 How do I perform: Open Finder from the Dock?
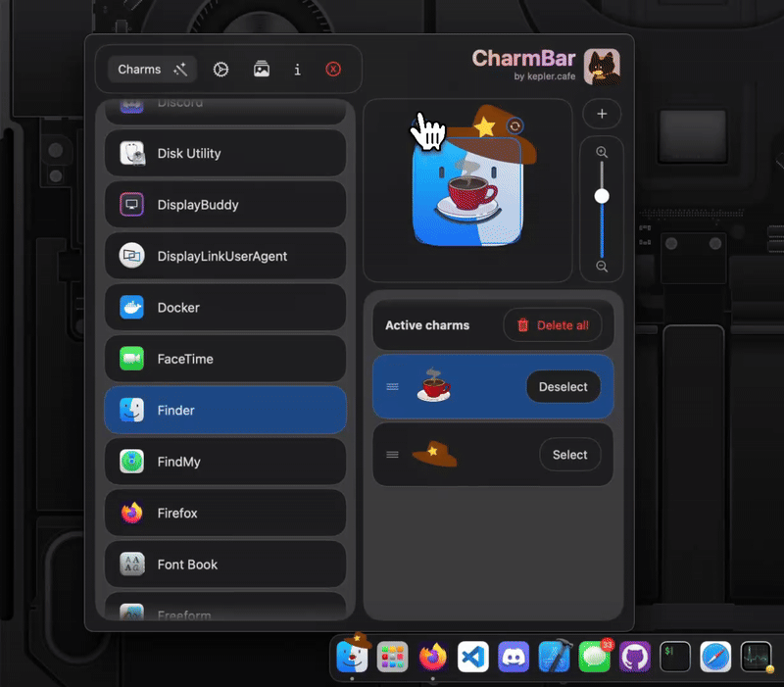353,656
